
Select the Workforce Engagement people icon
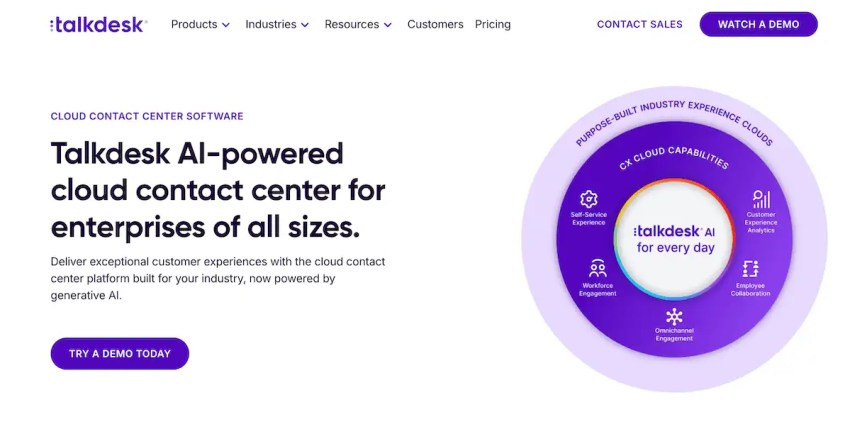(597, 268)
